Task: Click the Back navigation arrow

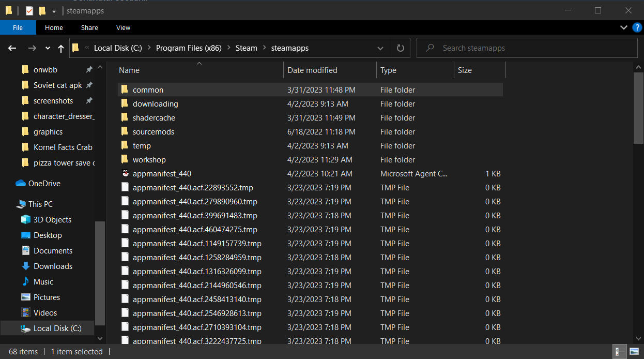Action: [12, 48]
